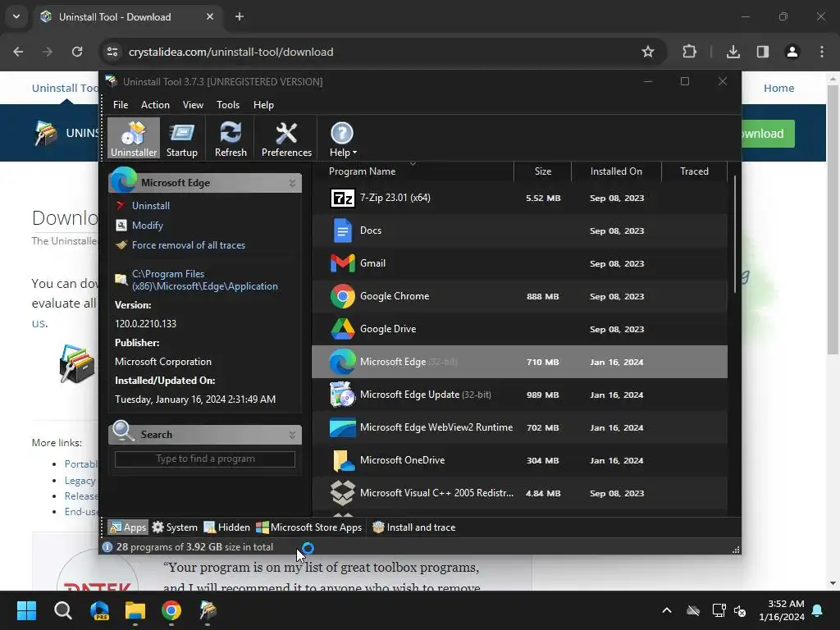Open the View menu

coord(193,105)
